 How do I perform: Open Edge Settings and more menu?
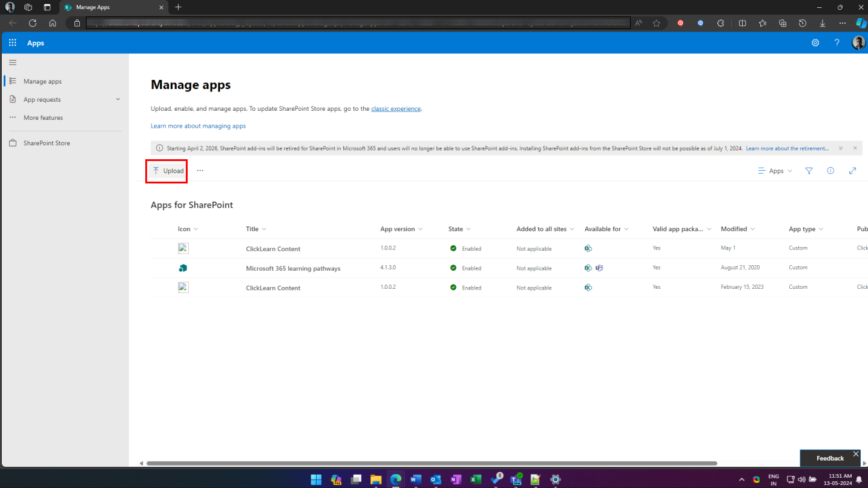pos(843,23)
